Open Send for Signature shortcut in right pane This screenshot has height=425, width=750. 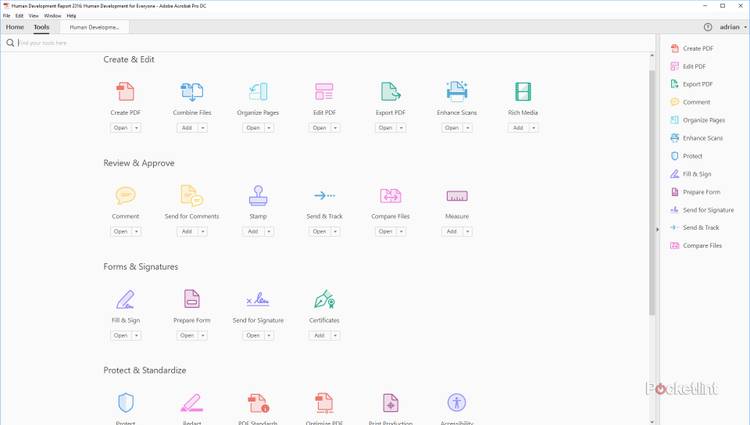702,210
